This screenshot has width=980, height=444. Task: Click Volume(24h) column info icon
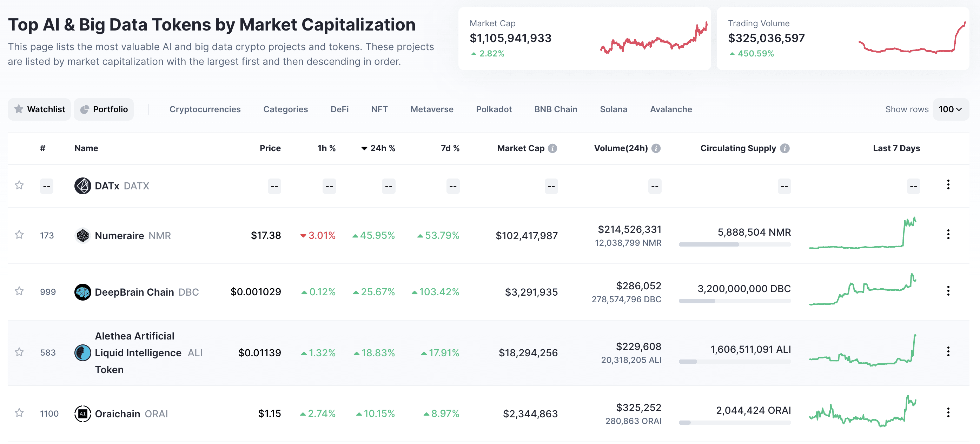[656, 148]
